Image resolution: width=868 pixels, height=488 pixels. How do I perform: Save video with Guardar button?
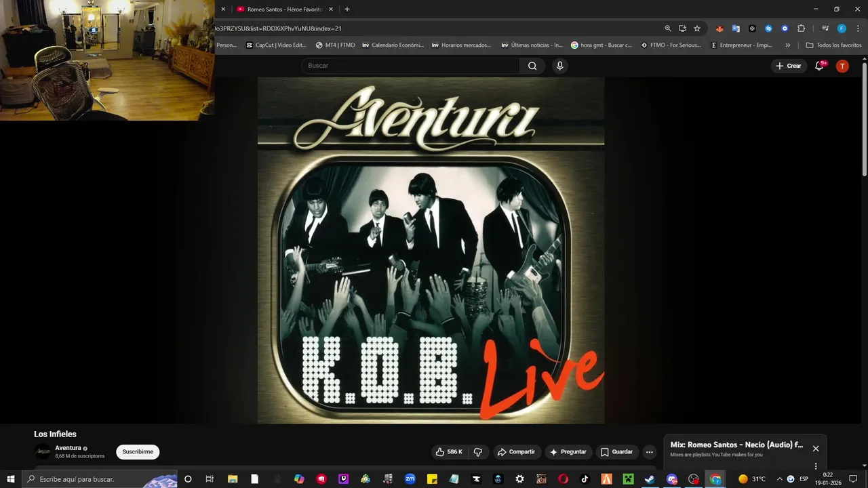point(616,452)
